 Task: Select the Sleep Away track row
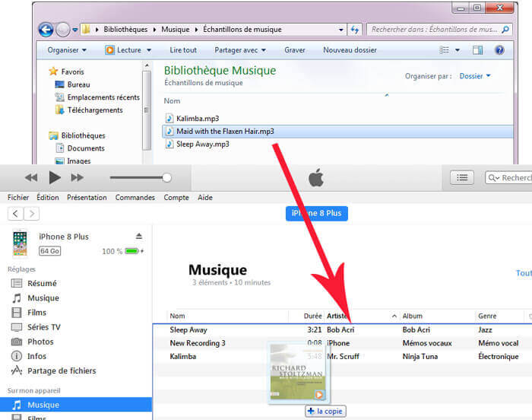(x=343, y=330)
